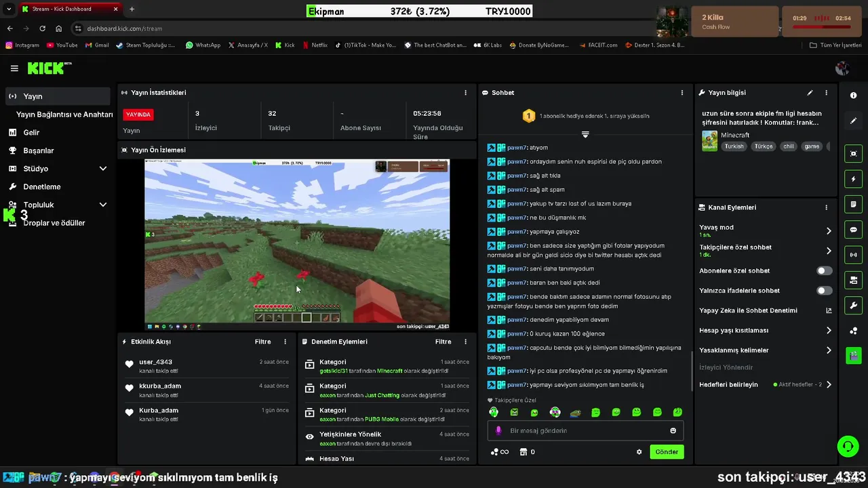868x488 pixels.
Task: Toggle Yalnızca ifadelerle sohbet switch
Action: point(824,290)
